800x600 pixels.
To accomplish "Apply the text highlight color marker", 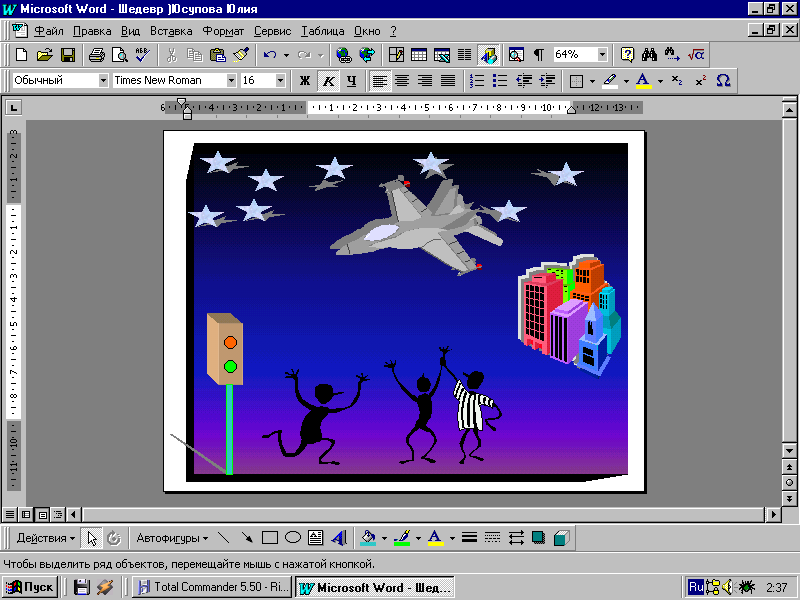I will (610, 81).
